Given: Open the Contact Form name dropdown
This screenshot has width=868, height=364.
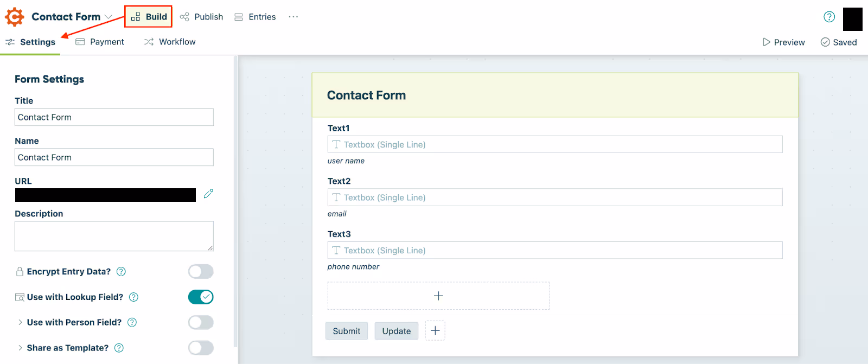Looking at the screenshot, I should pyautogui.click(x=108, y=17).
